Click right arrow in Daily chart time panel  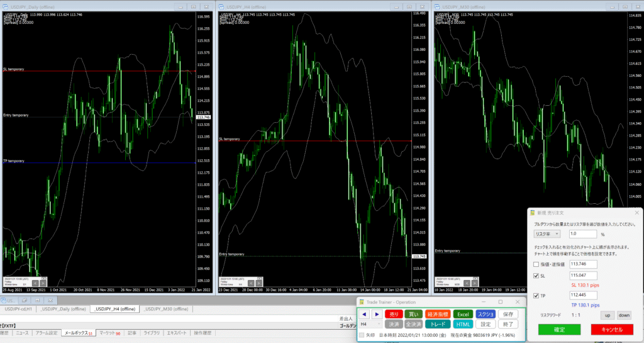tap(43, 283)
